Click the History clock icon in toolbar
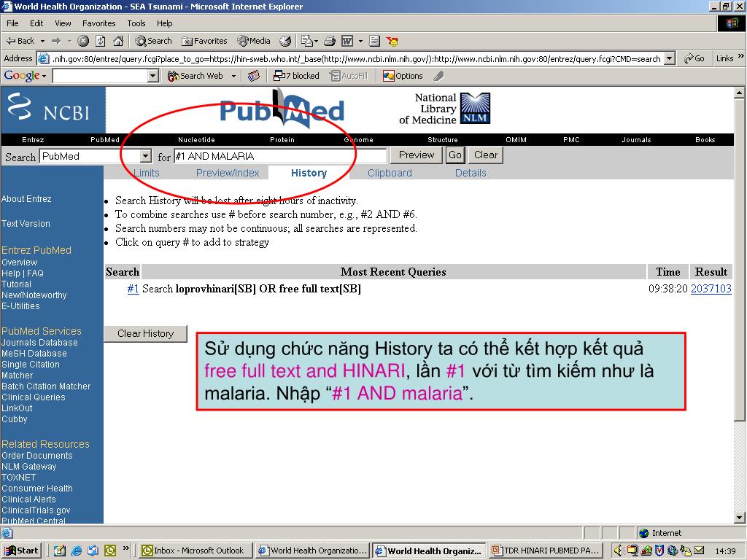 pyautogui.click(x=285, y=41)
